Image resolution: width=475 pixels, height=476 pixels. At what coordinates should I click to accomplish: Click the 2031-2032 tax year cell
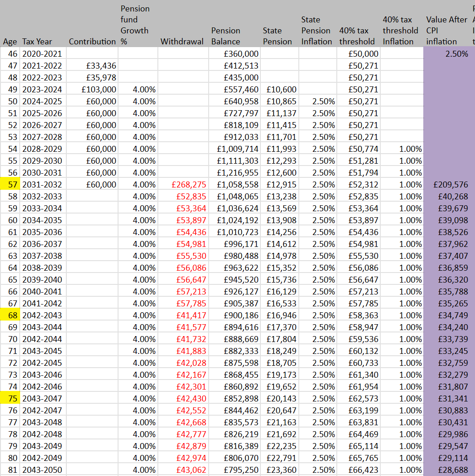click(42, 184)
